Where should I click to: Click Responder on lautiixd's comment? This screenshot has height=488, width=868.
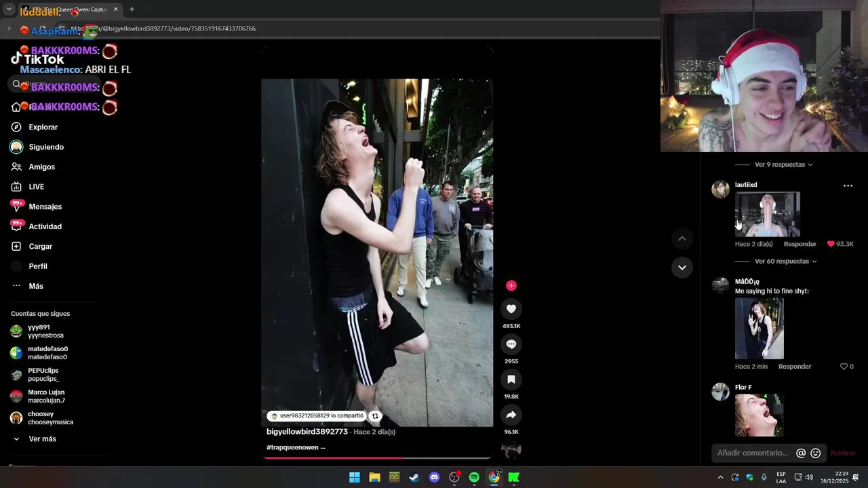click(x=800, y=244)
